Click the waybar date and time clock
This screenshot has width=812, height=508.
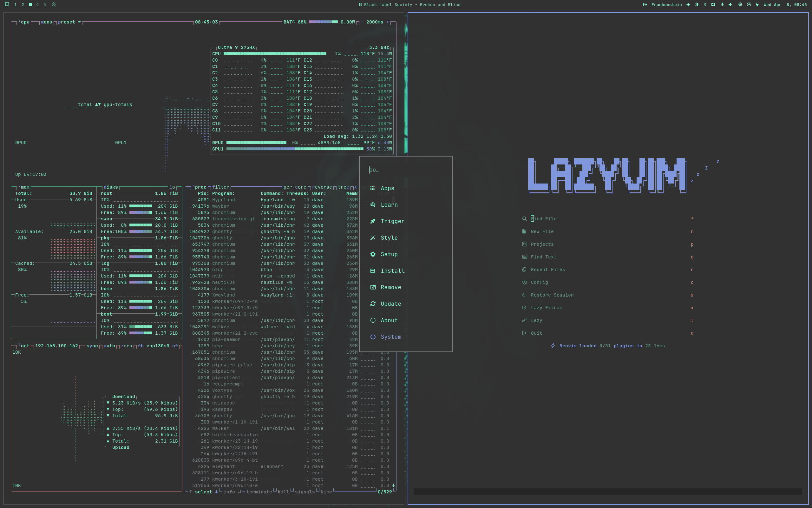(x=785, y=5)
